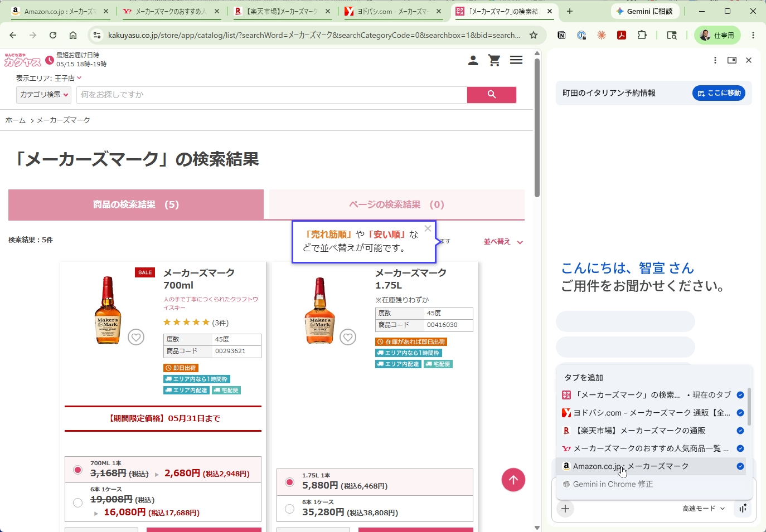The height and width of the screenshot is (532, 766).
Task: Click the browser back arrow
Action: 13,35
